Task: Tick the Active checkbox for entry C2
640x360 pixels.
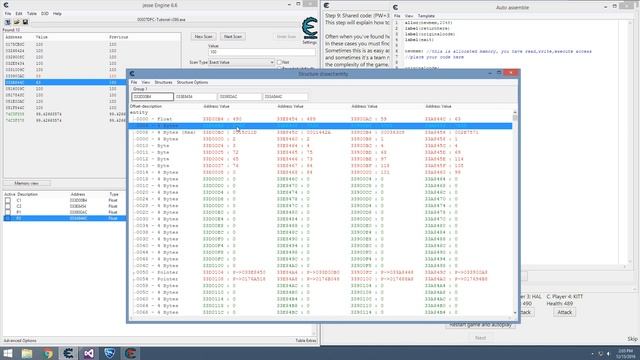Action: point(8,206)
